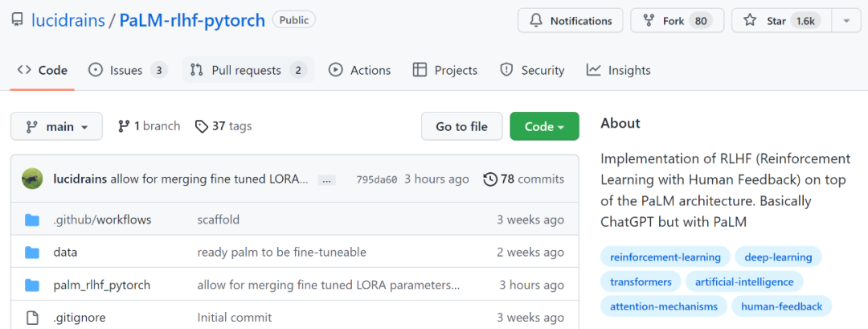This screenshot has width=868, height=329.
Task: Click the branch icon beside 1 branch
Action: click(124, 126)
